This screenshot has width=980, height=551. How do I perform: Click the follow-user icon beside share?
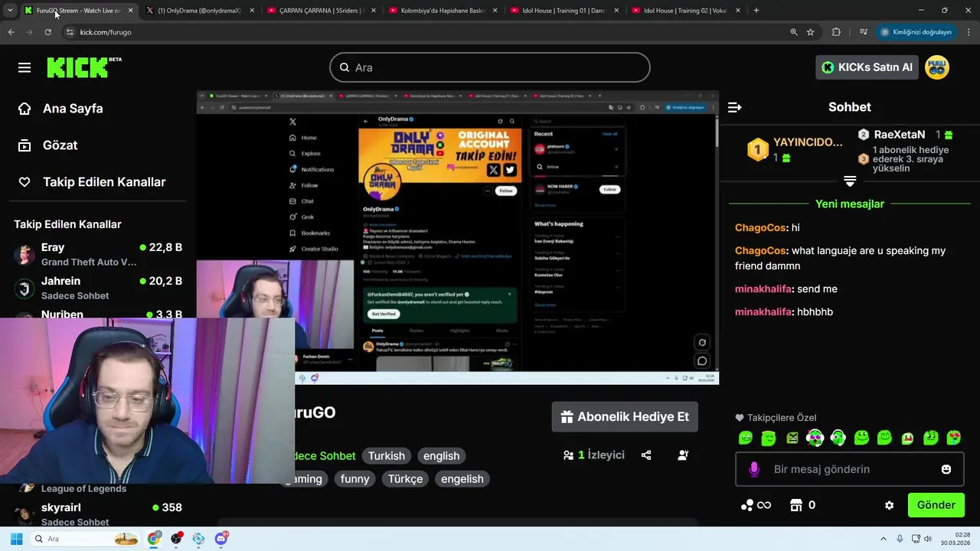coord(683,455)
